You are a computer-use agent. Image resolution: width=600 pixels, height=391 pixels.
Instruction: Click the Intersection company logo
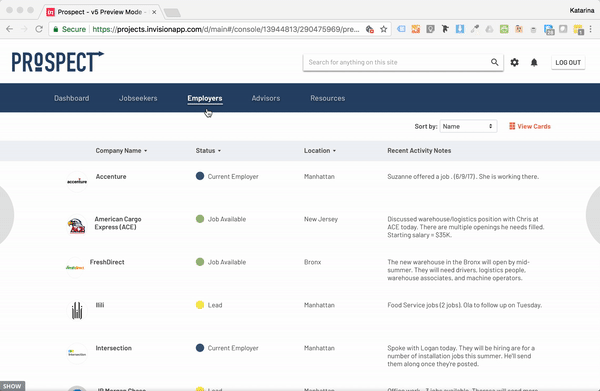click(x=77, y=353)
